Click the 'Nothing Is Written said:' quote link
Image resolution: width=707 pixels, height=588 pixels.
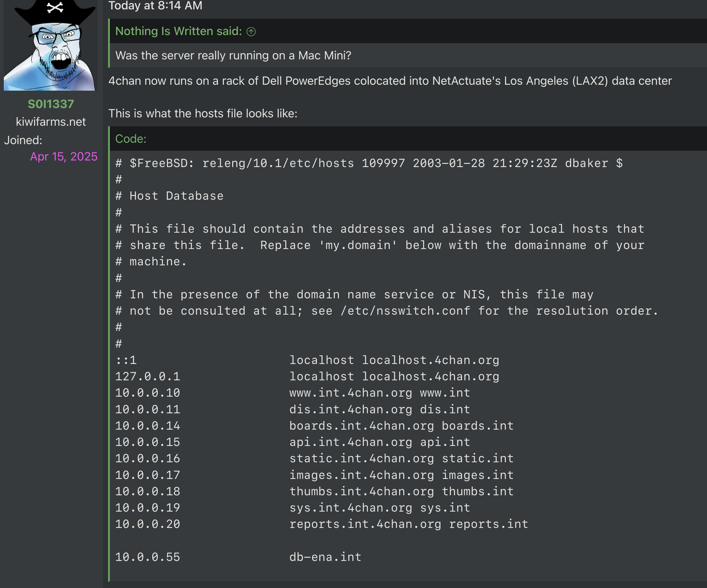178,31
